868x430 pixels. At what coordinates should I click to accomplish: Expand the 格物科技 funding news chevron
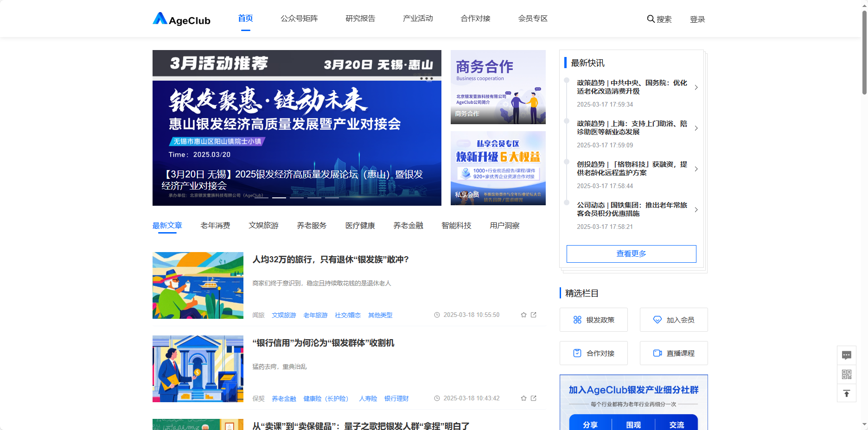[696, 169]
